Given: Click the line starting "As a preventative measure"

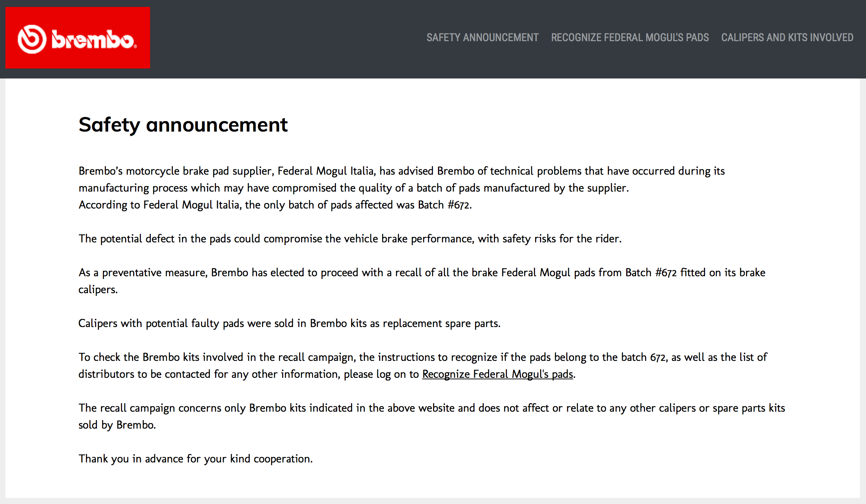Looking at the screenshot, I should (421, 272).
